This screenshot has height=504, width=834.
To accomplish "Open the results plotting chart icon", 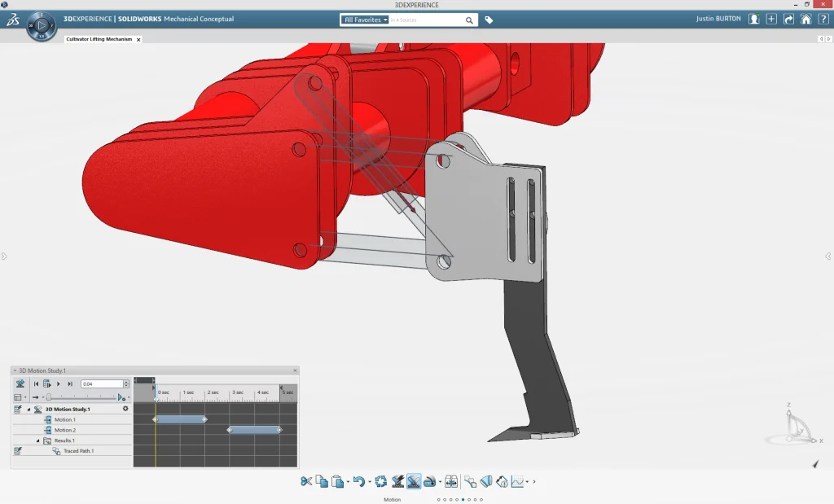I will (x=516, y=482).
